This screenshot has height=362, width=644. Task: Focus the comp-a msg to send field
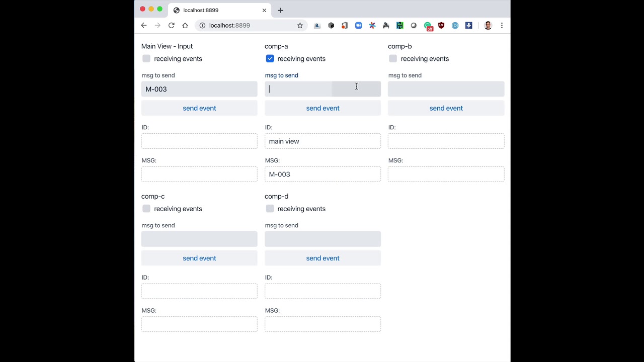click(323, 89)
